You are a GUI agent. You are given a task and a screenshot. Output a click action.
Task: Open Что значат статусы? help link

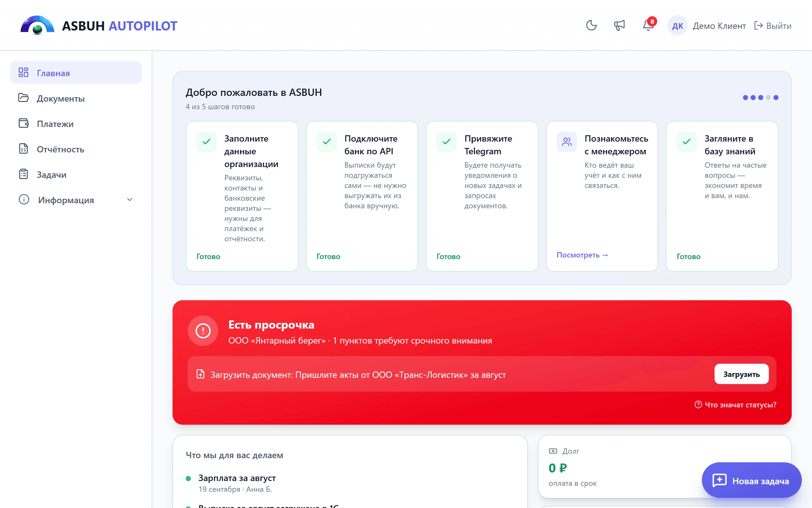point(735,404)
